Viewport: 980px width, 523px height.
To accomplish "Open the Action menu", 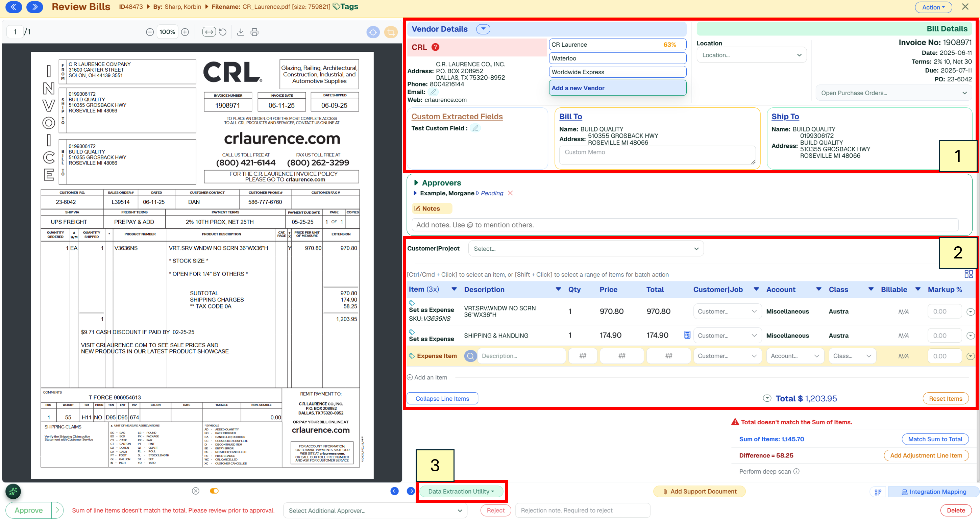I will 933,7.
